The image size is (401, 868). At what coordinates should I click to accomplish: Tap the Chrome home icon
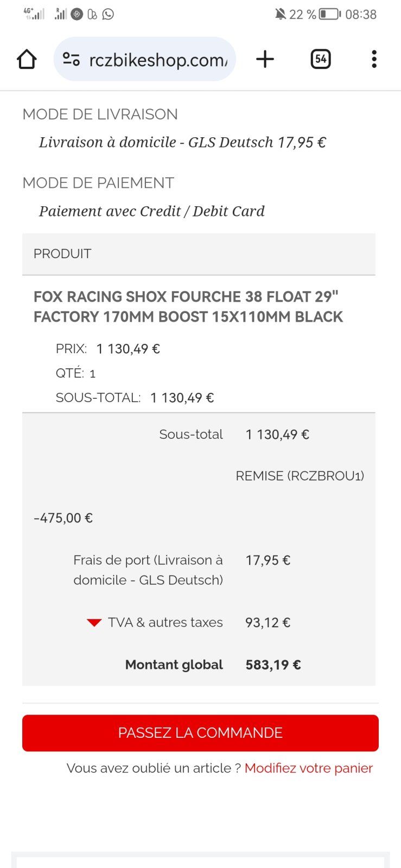coord(27,59)
